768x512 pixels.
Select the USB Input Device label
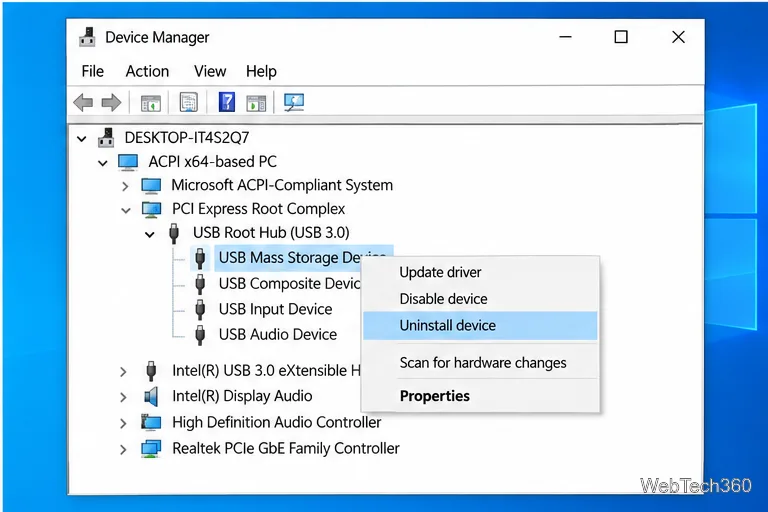275,309
